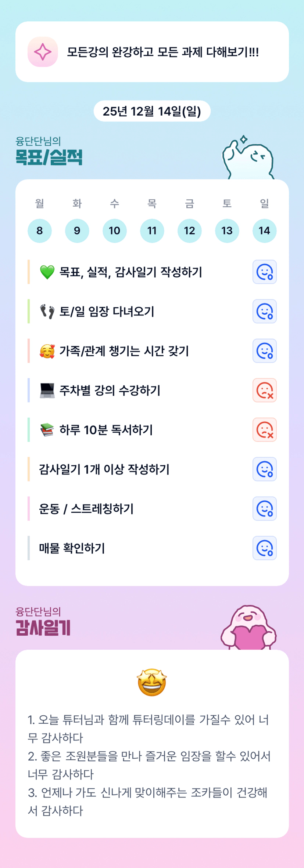Click the pink heart-holding mascot
This screenshot has width=304, height=868.
(248, 628)
